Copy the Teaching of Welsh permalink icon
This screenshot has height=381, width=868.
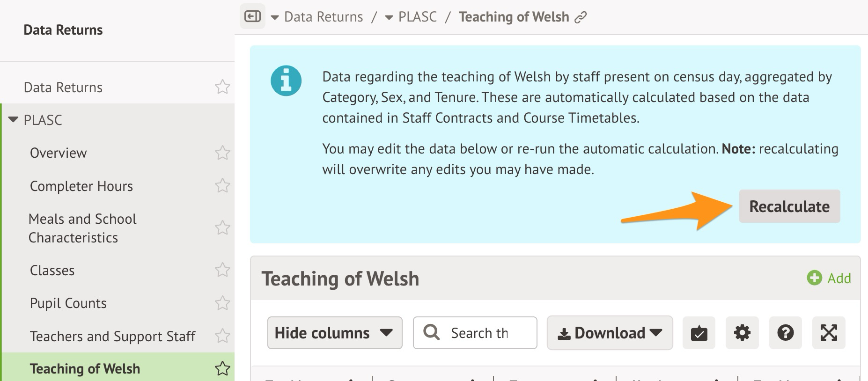click(x=581, y=18)
